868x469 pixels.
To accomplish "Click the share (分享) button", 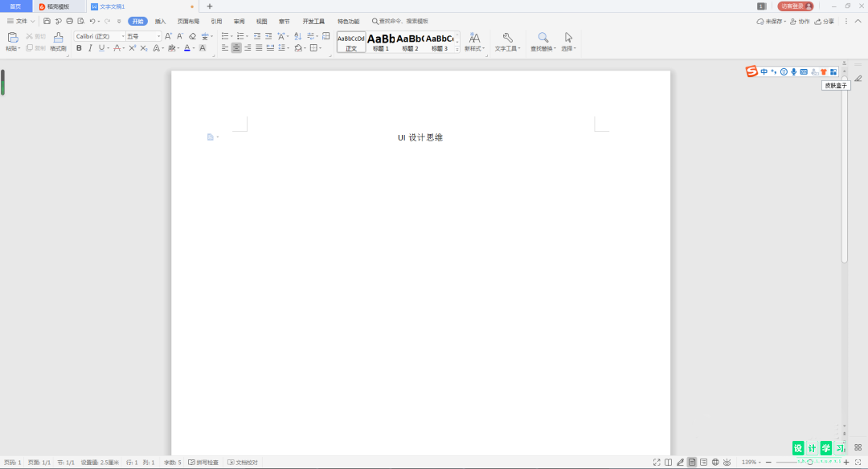I will pyautogui.click(x=825, y=22).
